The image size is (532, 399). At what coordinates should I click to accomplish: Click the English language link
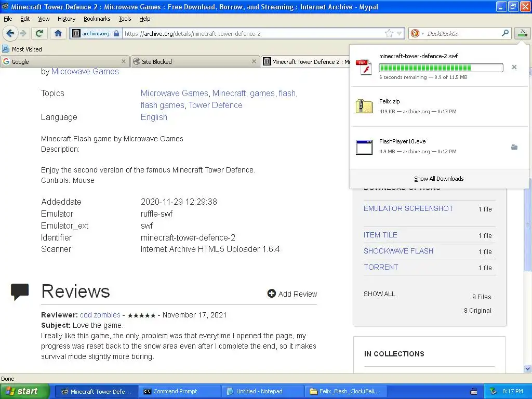(154, 117)
